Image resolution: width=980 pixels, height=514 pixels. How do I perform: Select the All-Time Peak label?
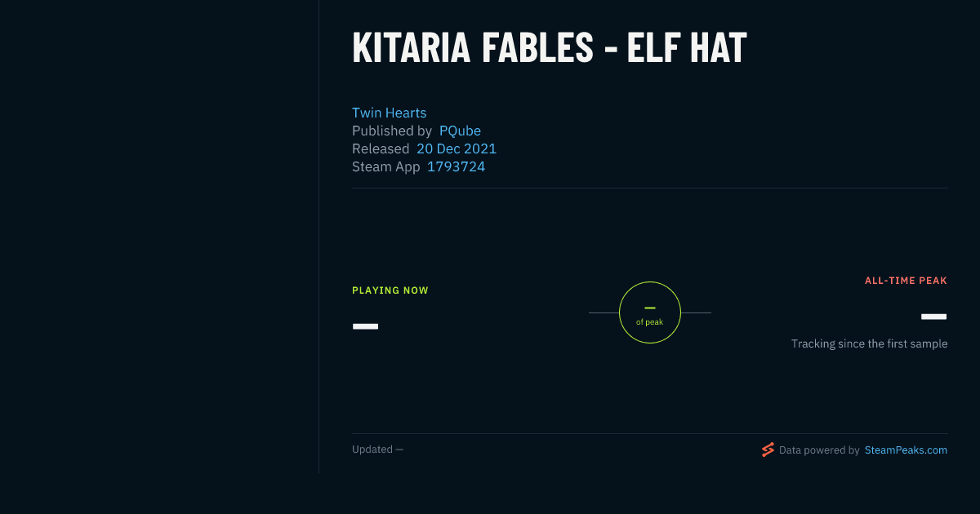906,281
